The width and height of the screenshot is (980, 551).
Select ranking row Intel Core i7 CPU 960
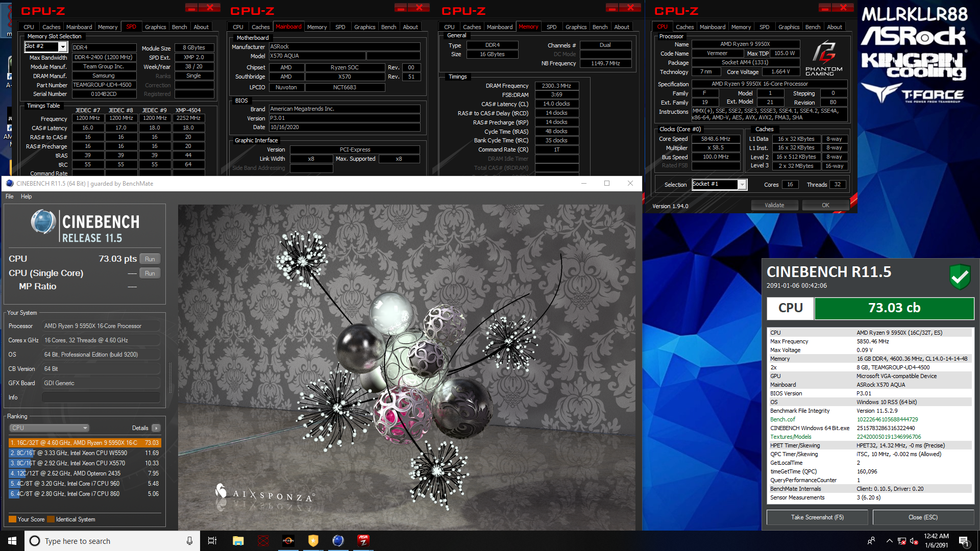pyautogui.click(x=84, y=484)
